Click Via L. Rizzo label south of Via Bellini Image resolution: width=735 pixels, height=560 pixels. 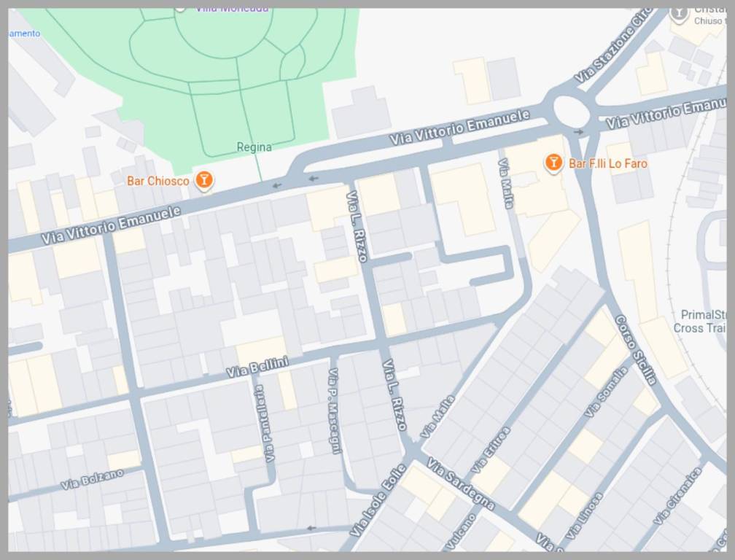tap(394, 394)
